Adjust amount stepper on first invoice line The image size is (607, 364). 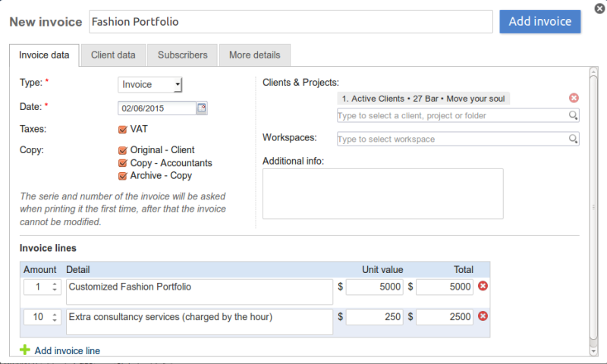[x=54, y=287]
